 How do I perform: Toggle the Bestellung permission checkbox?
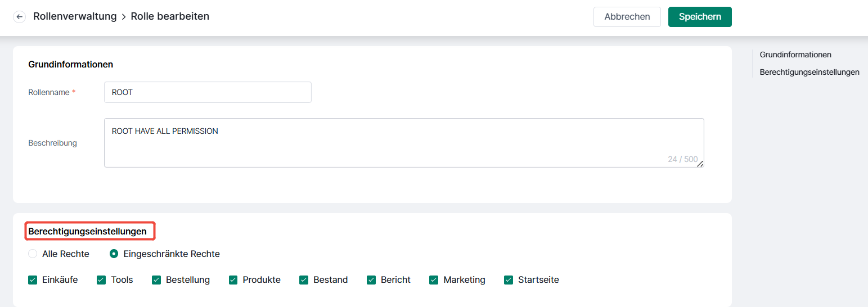click(x=156, y=280)
